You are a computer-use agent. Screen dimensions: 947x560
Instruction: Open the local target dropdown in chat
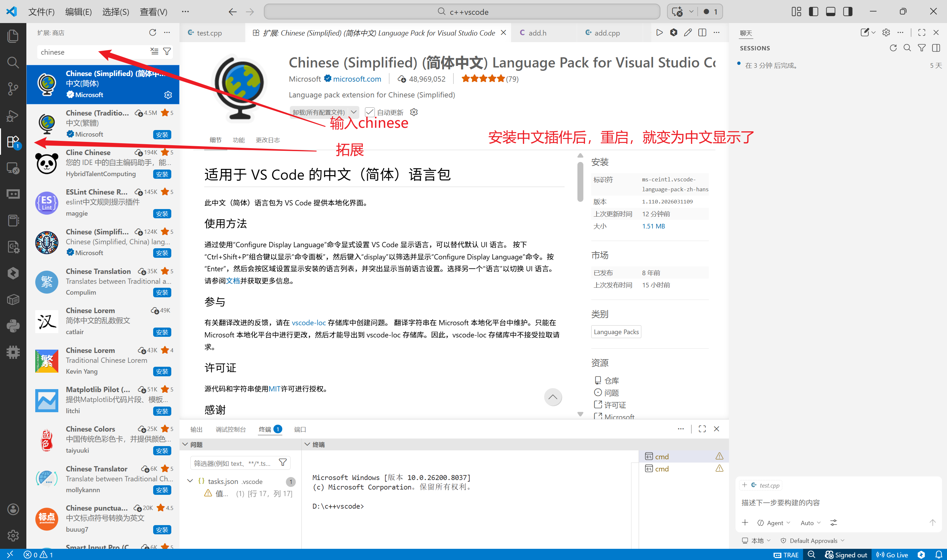(756, 540)
